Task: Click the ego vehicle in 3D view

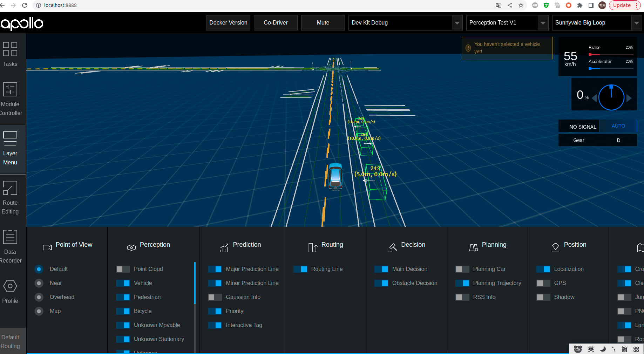Action: (335, 176)
